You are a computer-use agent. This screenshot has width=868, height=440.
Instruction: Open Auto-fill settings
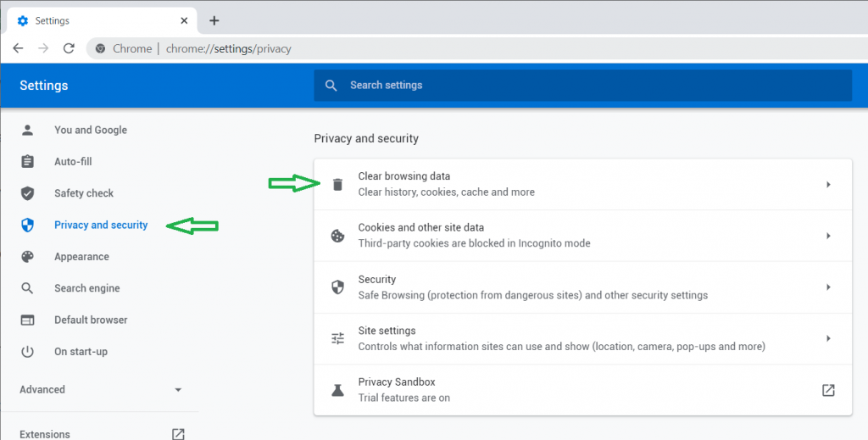click(73, 162)
